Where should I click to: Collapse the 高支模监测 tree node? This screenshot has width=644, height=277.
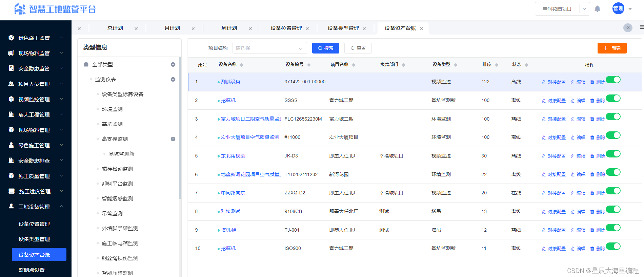coord(173,139)
